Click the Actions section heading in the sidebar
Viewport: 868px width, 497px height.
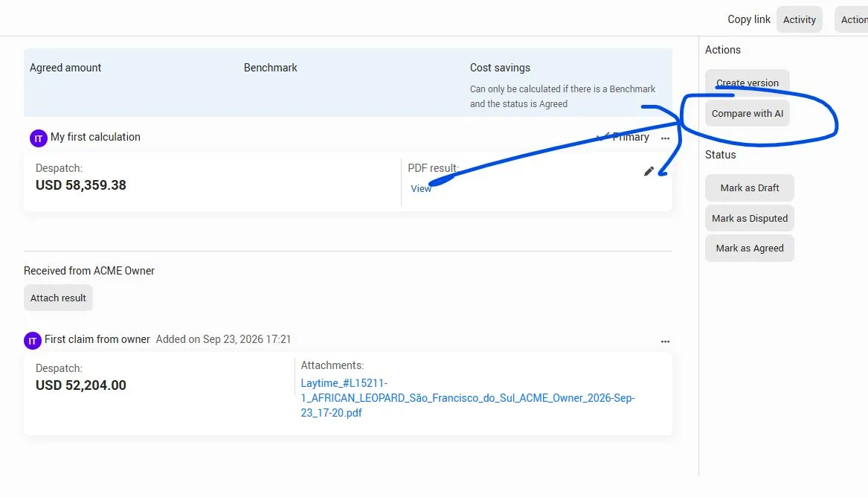(722, 50)
